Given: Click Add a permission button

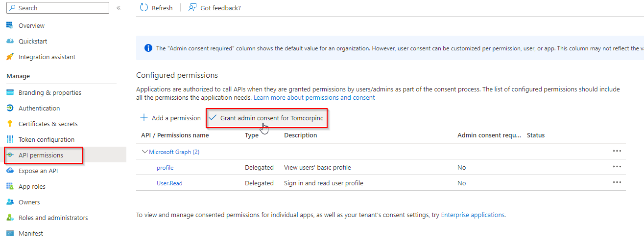Looking at the screenshot, I should point(170,118).
